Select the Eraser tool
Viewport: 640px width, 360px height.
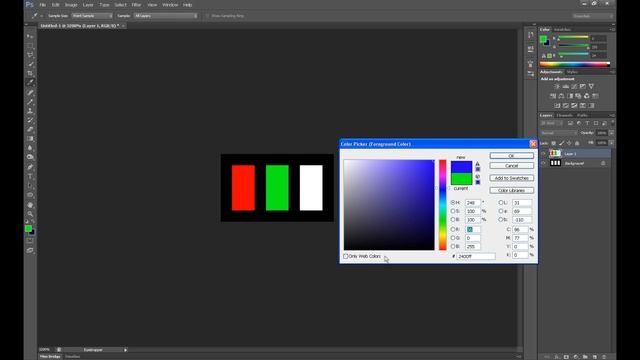30,129
